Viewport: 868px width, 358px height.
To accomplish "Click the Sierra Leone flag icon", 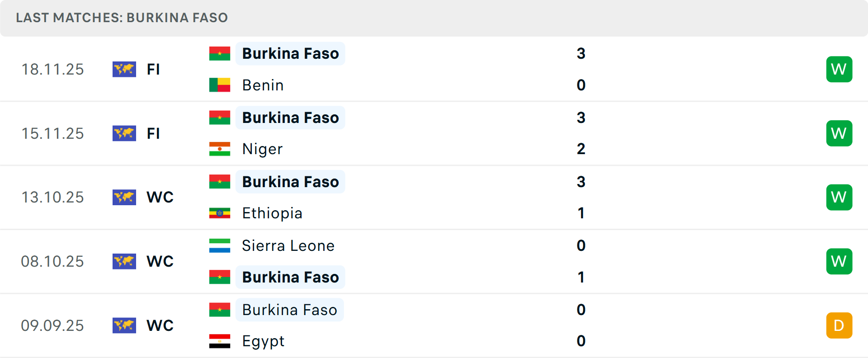I will [220, 245].
